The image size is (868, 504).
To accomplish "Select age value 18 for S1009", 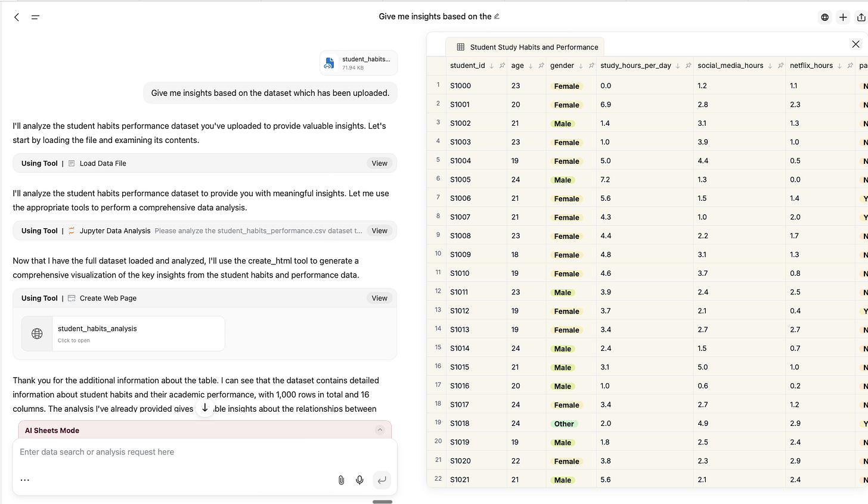I will point(526,254).
